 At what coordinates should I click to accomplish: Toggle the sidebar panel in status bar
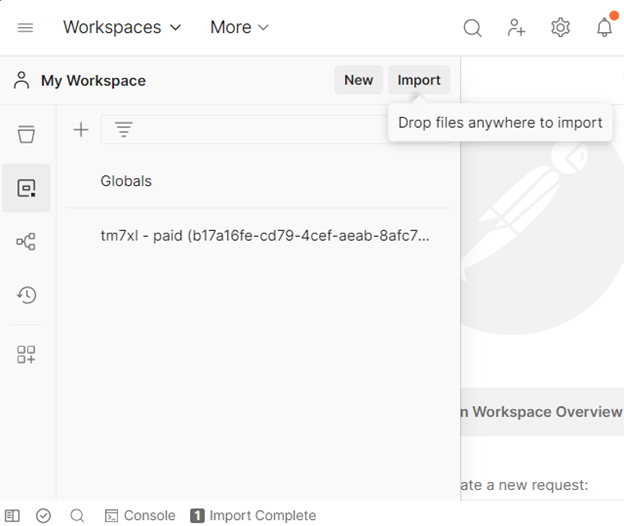tap(12, 516)
